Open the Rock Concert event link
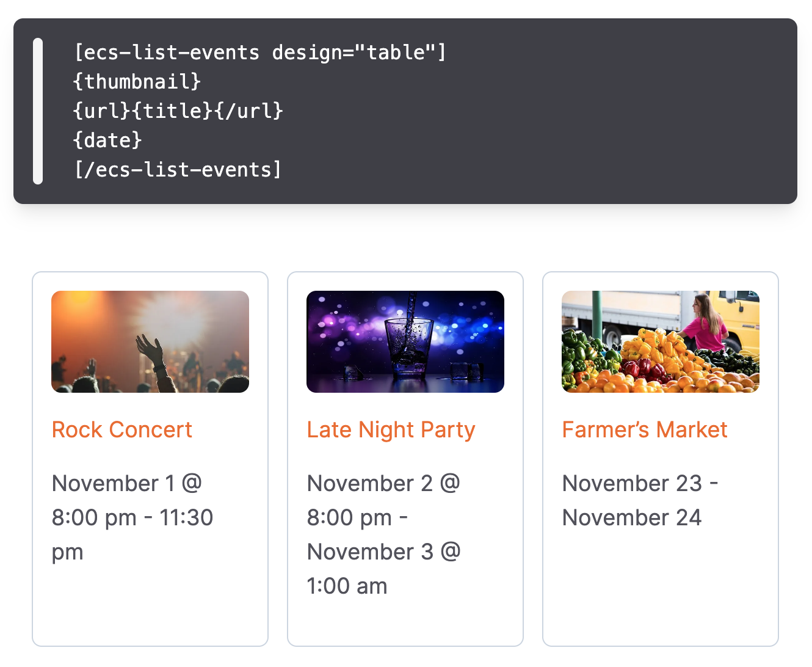 pos(122,430)
